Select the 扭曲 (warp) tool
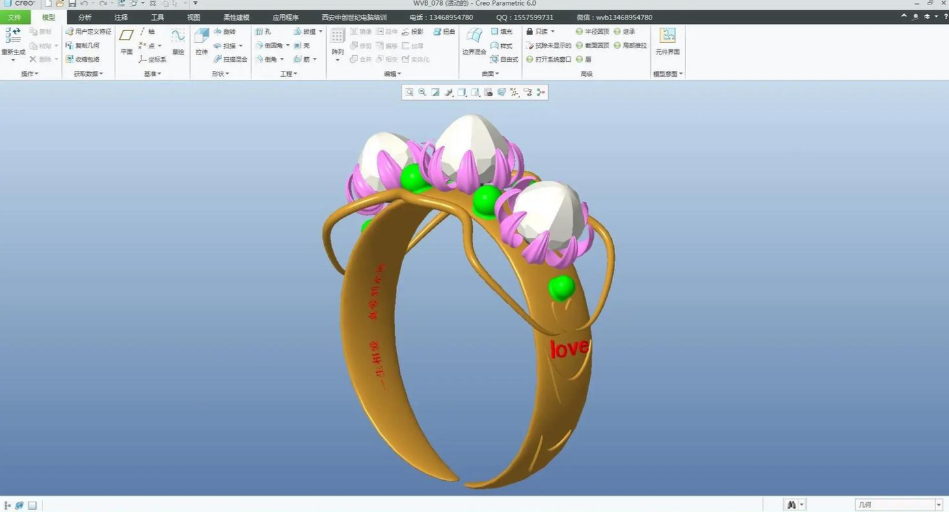Image resolution: width=949 pixels, height=512 pixels. click(x=444, y=31)
